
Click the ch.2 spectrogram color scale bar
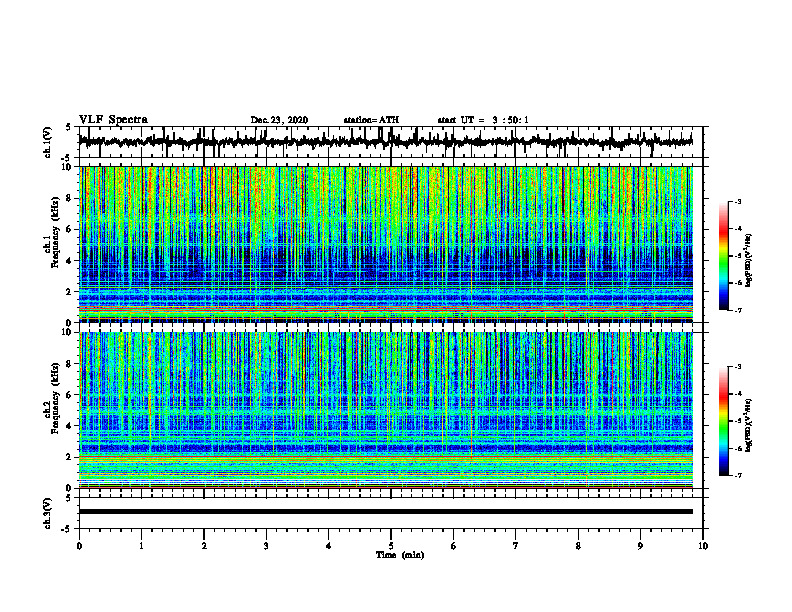(x=723, y=421)
